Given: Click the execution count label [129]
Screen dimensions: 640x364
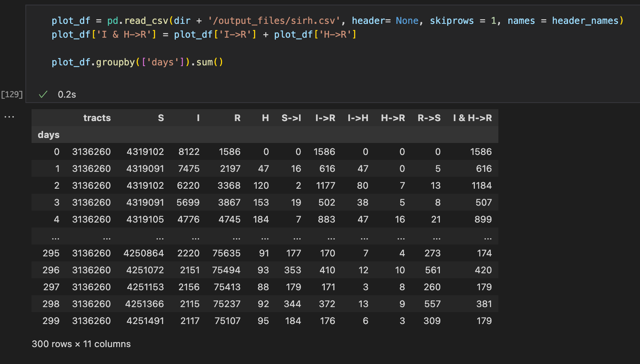Looking at the screenshot, I should coord(12,94).
